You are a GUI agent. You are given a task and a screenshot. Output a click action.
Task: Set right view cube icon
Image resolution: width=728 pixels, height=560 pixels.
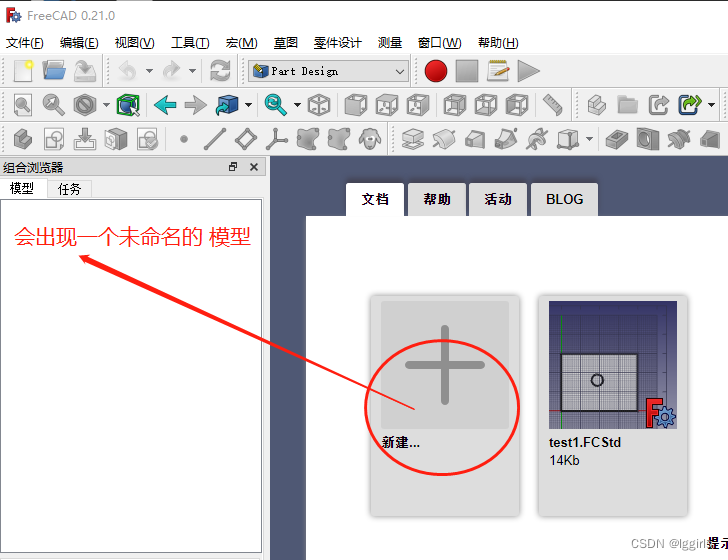pos(418,105)
